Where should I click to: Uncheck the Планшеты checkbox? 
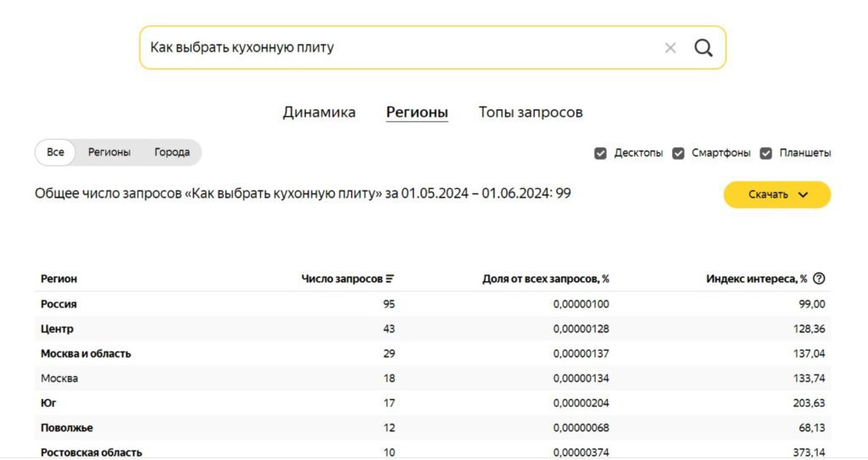point(765,153)
